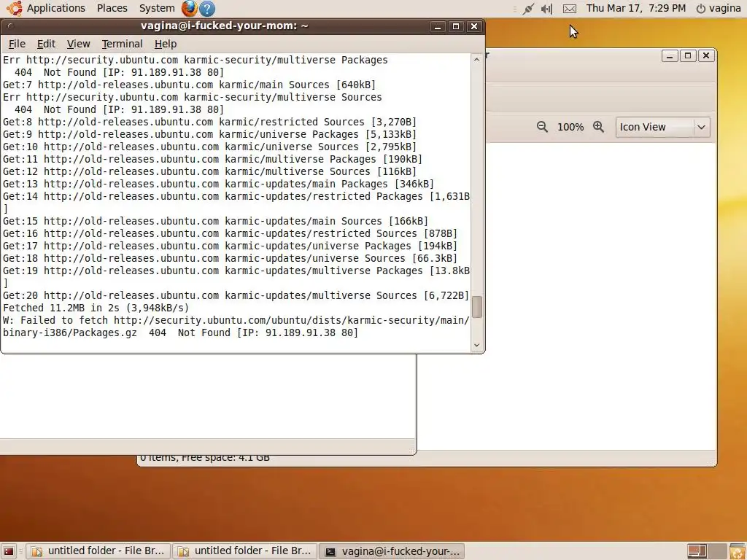This screenshot has height=560, width=747.
Task: Click the 'Fetched 11.2MB in 2s' line
Action: tap(96, 308)
